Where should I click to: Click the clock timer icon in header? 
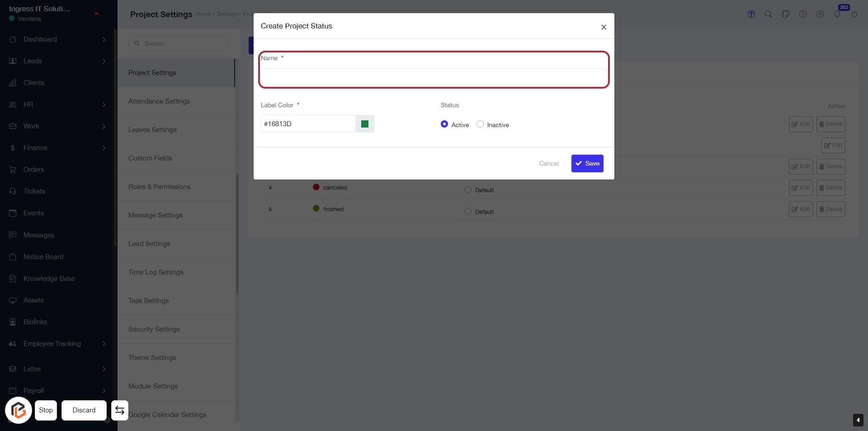pos(803,14)
